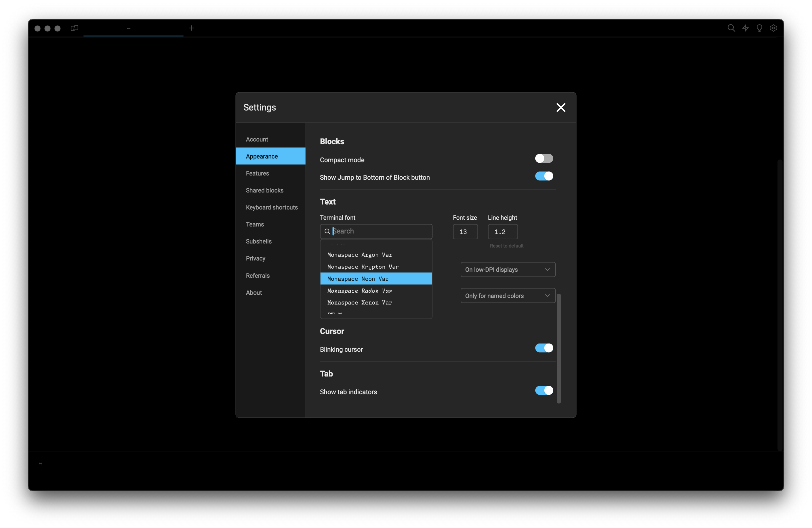Viewport: 812px width, 528px height.
Task: Toggle Show tab indicators switch
Action: pyautogui.click(x=544, y=390)
